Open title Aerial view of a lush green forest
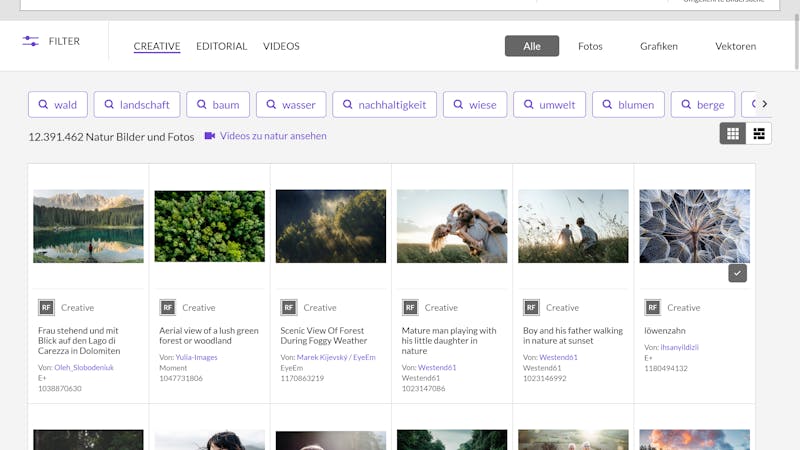Image resolution: width=800 pixels, height=450 pixels. pos(209,335)
